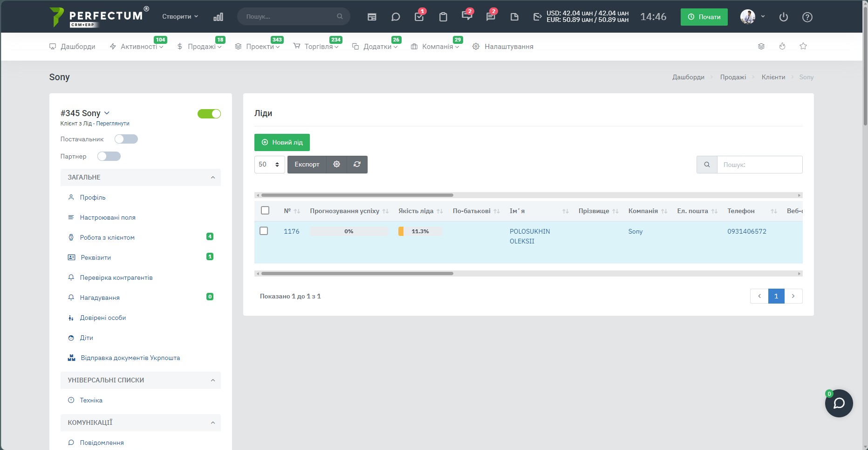Click the flame icon in navigation bar
The image size is (868, 450).
(782, 46)
